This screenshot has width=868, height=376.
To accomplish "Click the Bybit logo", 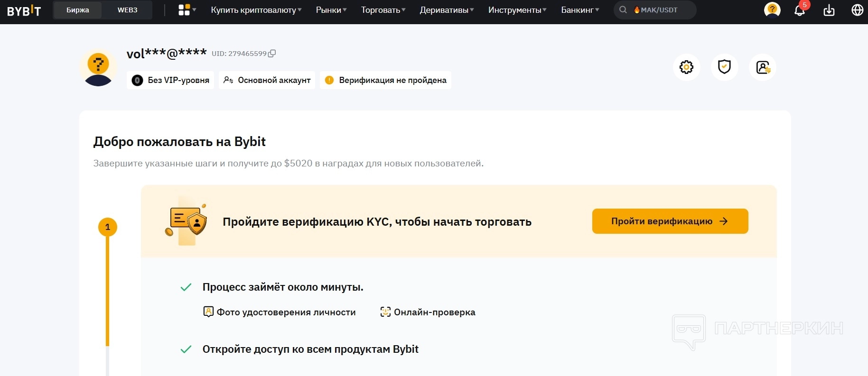I will [x=24, y=10].
